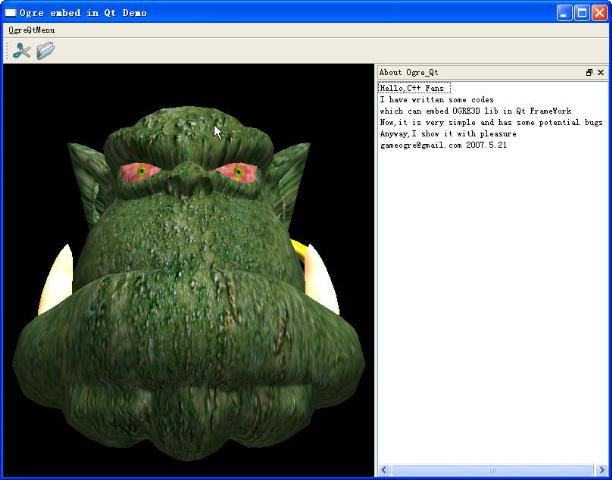Screen dimensions: 612x480
Task: Click the window icon in title bar
Action: (x=10, y=13)
